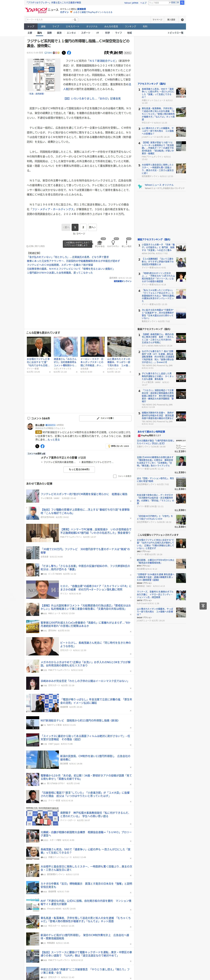Screen dimensions: 210x980
Task: Open the 経済 category
Action: tap(59, 33)
